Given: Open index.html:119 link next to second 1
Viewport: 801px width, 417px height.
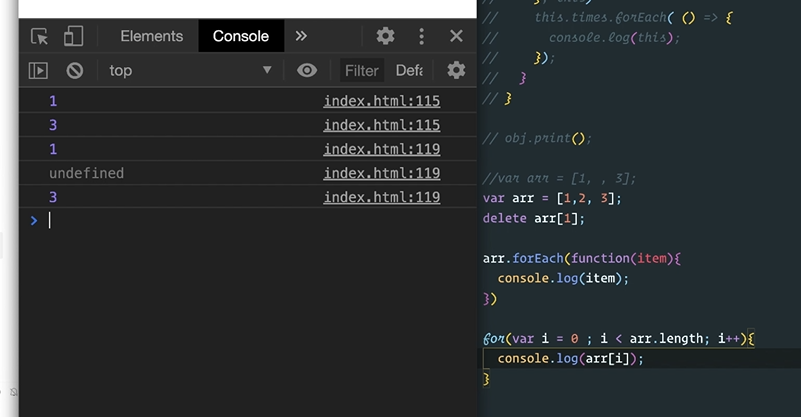Looking at the screenshot, I should (382, 149).
